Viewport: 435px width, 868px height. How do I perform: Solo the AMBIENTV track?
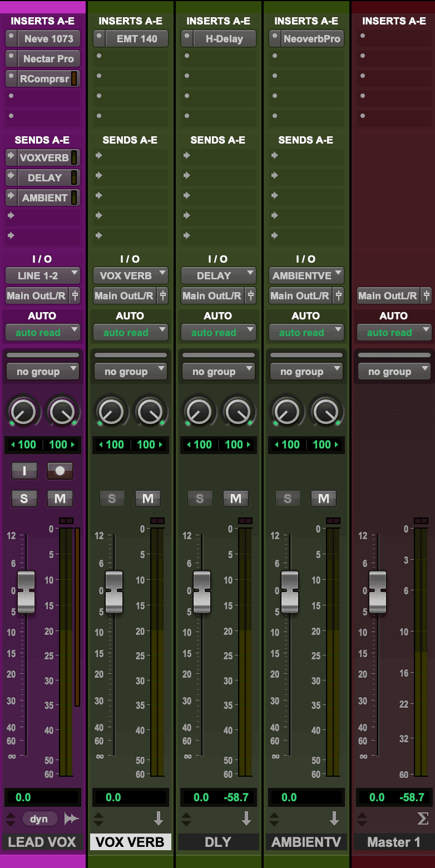pos(288,499)
